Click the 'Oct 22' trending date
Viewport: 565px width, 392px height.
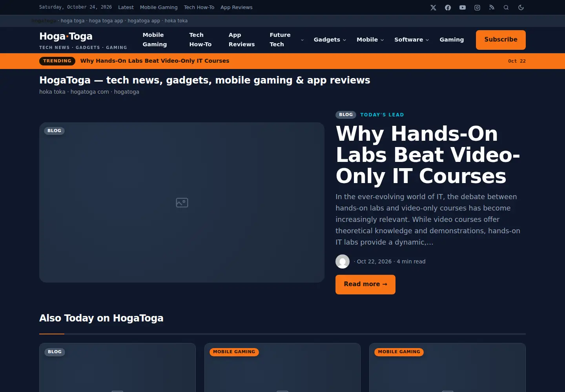pyautogui.click(x=517, y=61)
